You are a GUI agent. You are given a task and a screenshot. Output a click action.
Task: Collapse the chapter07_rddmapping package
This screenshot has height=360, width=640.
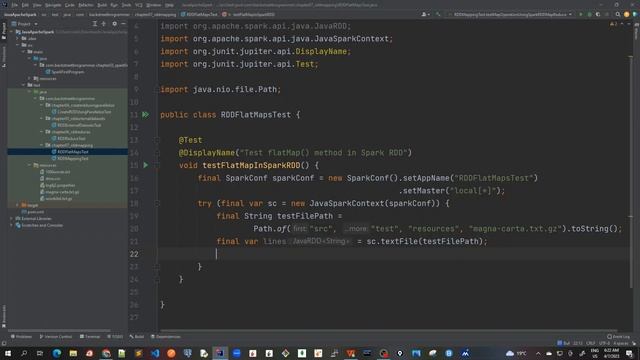(42, 145)
